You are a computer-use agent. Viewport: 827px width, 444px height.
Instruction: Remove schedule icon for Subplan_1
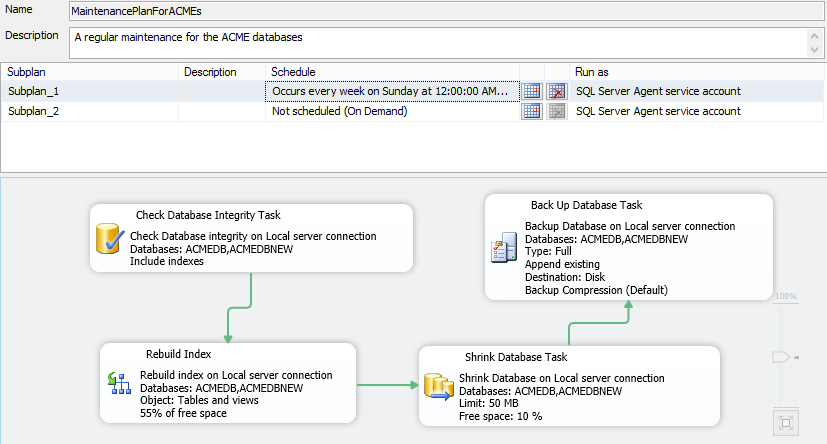[556, 91]
